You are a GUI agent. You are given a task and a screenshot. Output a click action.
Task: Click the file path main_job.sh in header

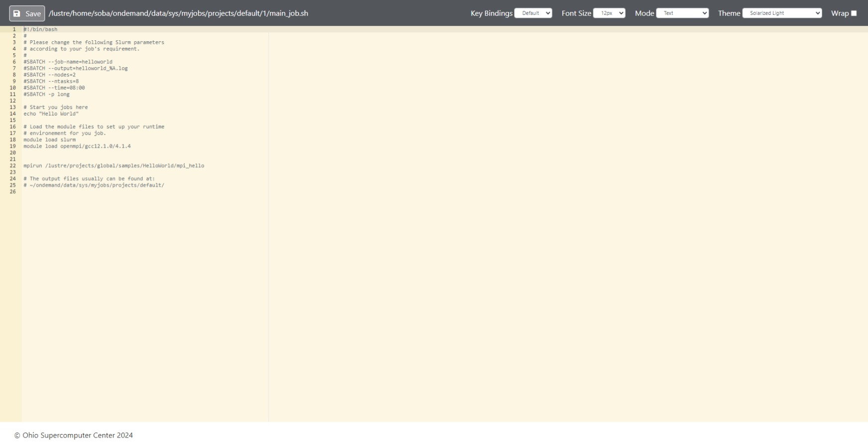178,13
